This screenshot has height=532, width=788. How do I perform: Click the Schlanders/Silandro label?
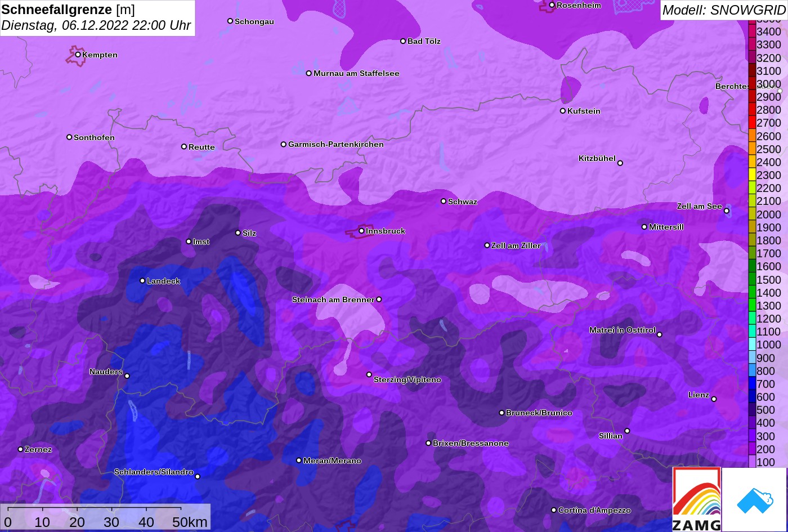pyautogui.click(x=154, y=472)
